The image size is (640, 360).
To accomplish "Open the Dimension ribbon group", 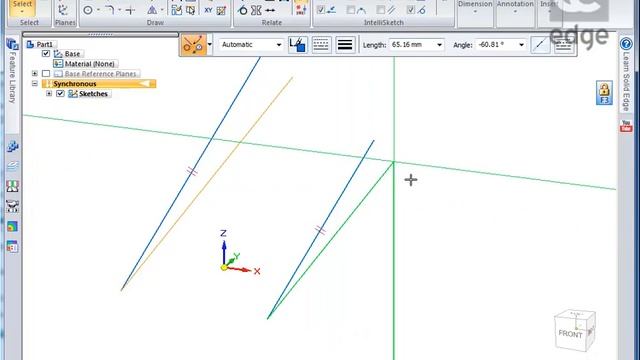I will [475, 12].
